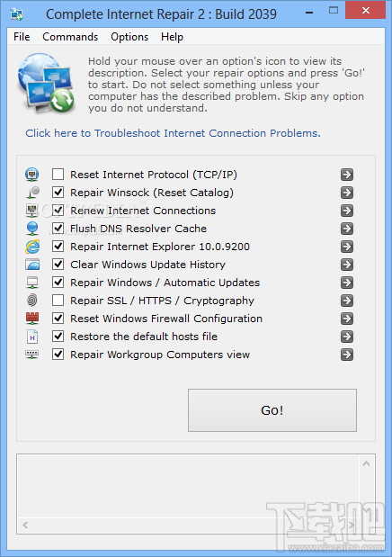The width and height of the screenshot is (392, 557).
Task: Close the Complete Internet Repair window
Action: pos(365,10)
